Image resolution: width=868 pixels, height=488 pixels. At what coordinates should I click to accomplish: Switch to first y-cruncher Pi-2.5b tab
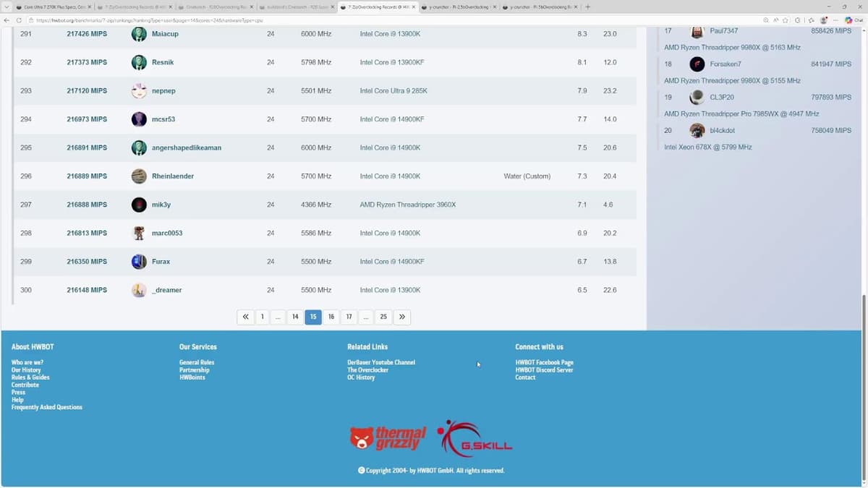point(459,7)
